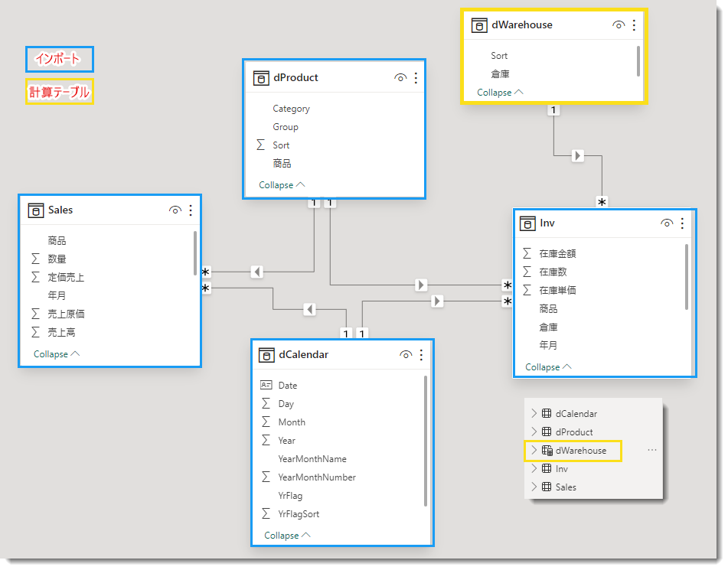Click filter direction arrow on dWarehouse-Inv relationship
This screenshot has width=728, height=570.
click(577, 155)
